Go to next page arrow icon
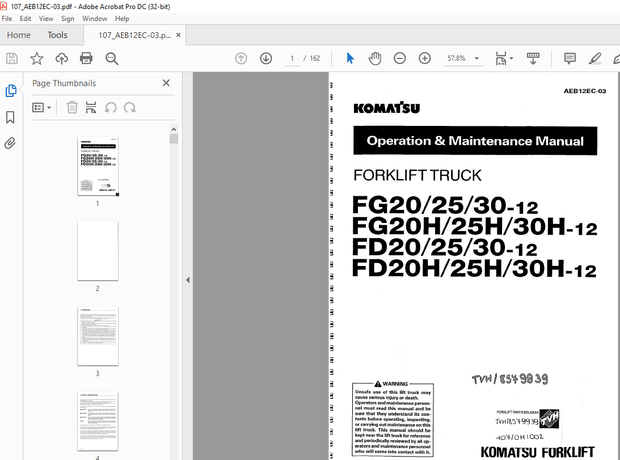The image size is (620, 460). [x=266, y=59]
